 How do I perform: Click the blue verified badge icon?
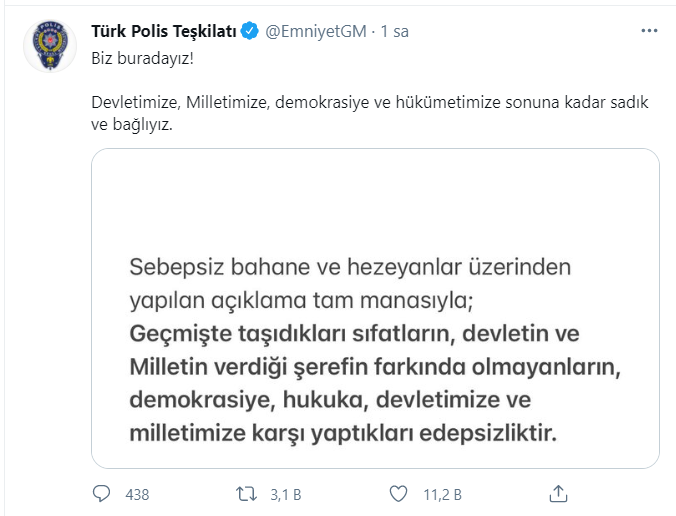coord(249,31)
